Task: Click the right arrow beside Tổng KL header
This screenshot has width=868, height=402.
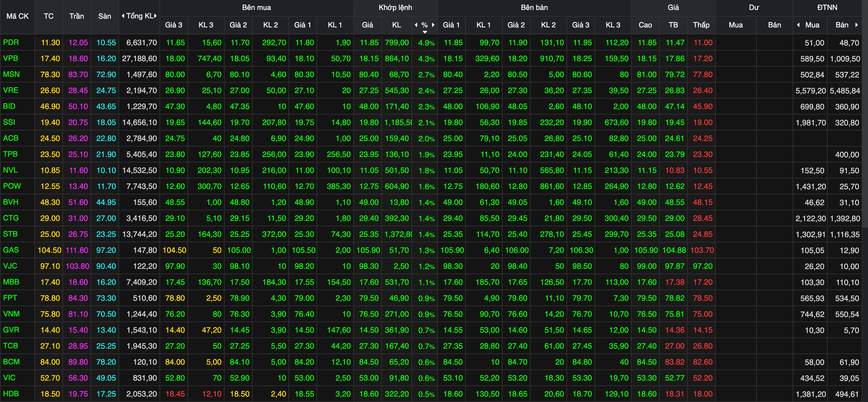Action: pyautogui.click(x=155, y=16)
